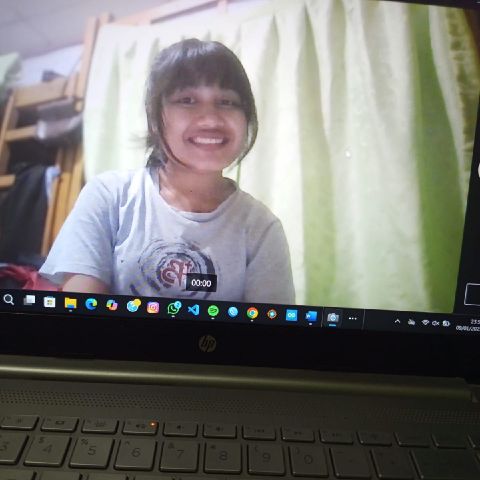Toggle the muted volume tray icon

436,323
